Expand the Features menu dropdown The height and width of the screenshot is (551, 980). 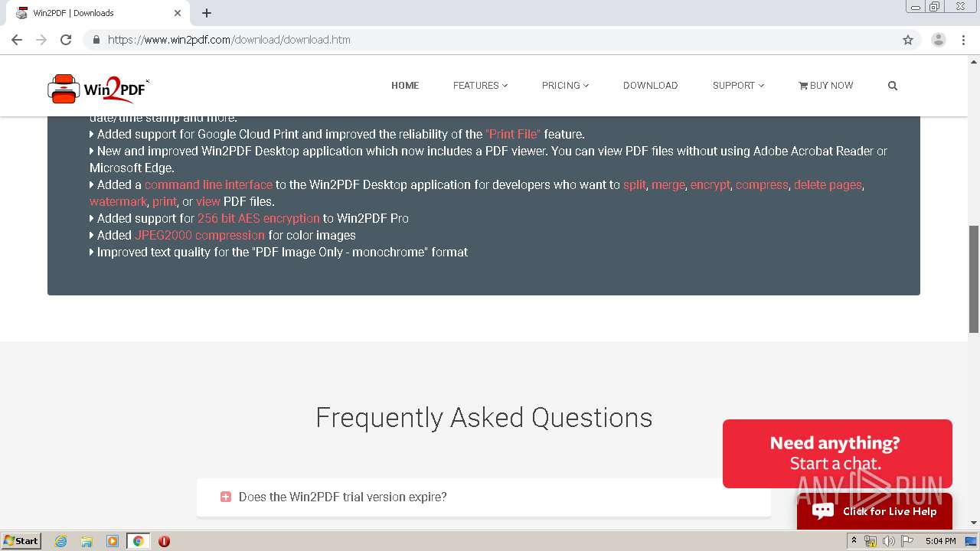tap(480, 86)
